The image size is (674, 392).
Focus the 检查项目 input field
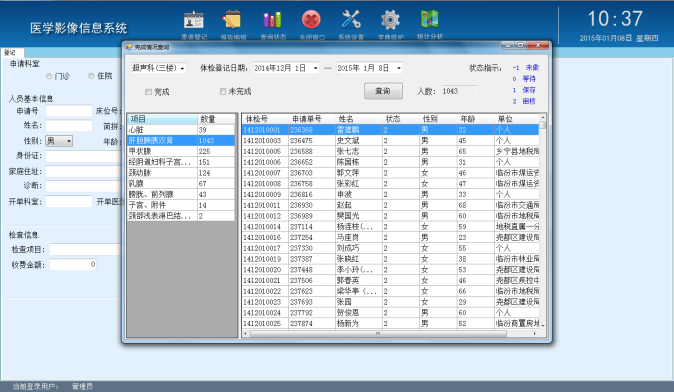(86, 249)
